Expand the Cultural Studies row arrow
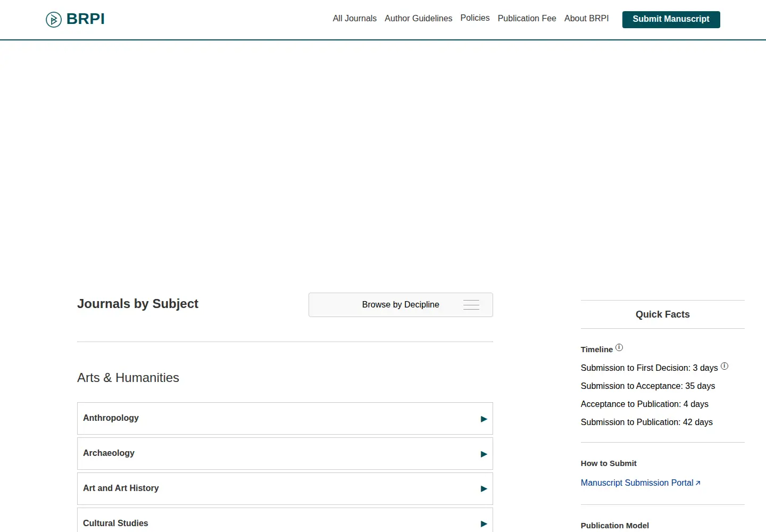Image resolution: width=766 pixels, height=532 pixels. tap(484, 524)
